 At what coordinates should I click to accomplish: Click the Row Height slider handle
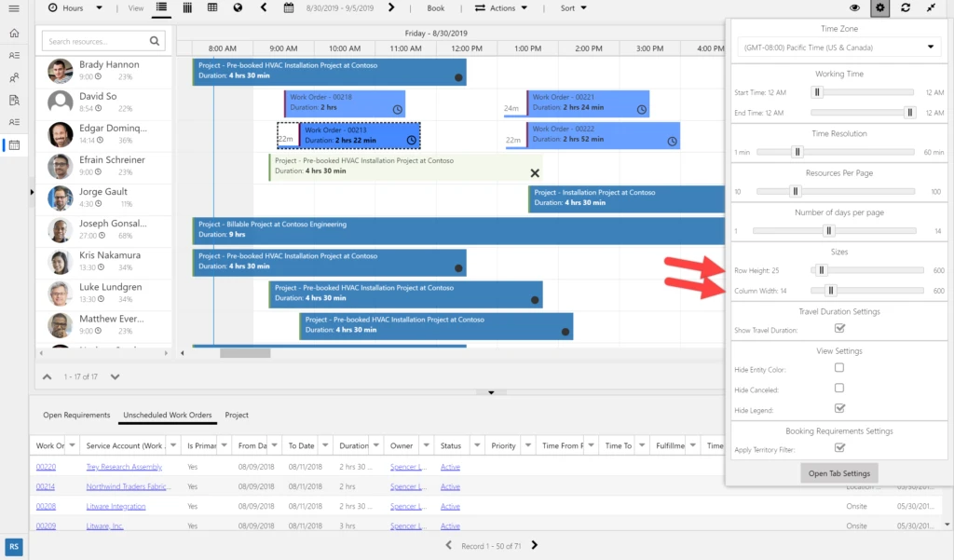[x=821, y=270]
